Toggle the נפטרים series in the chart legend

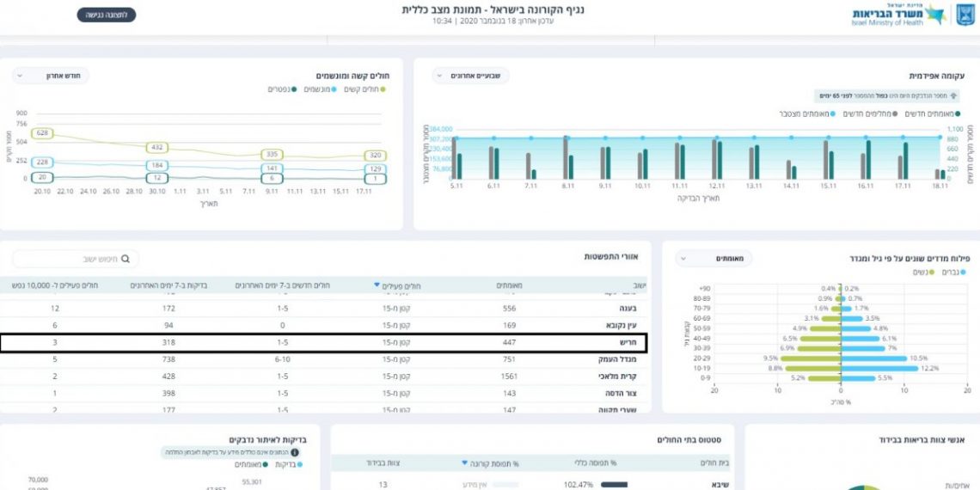tap(282, 89)
